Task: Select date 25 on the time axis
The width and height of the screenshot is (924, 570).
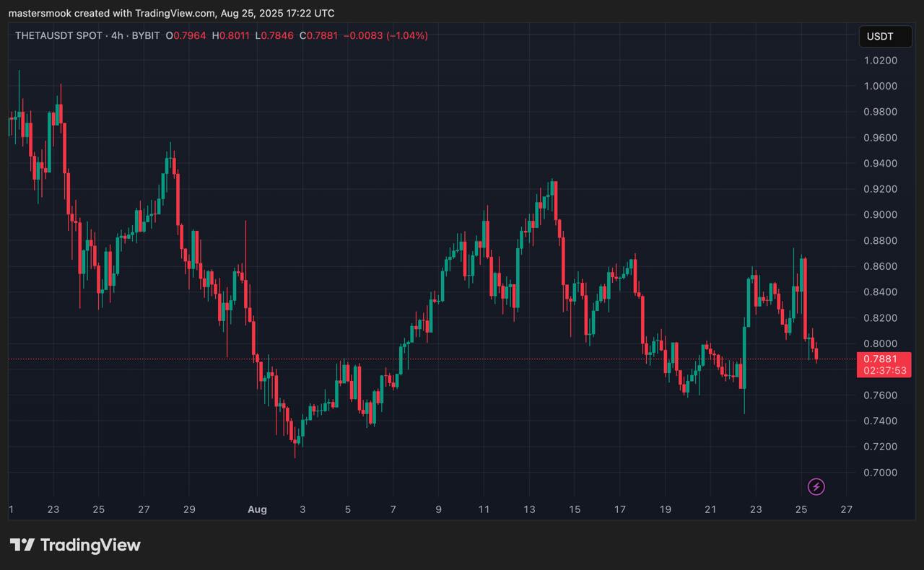Action: click(801, 509)
